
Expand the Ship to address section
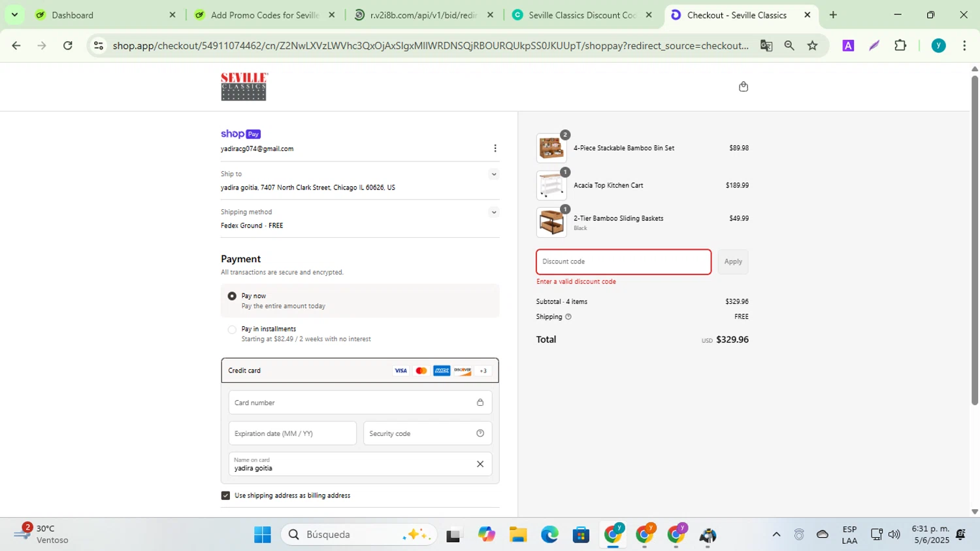494,175
